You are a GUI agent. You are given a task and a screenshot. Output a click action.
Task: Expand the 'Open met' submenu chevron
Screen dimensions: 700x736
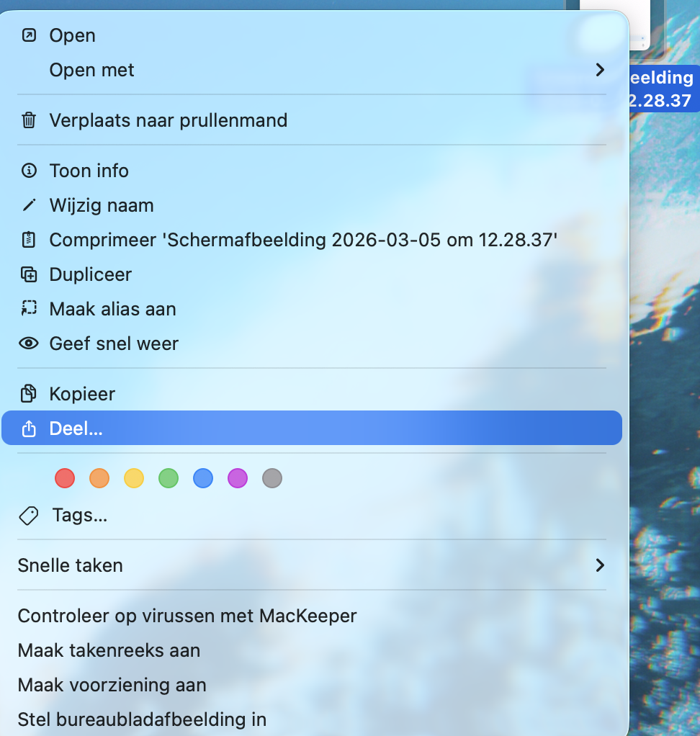pos(600,70)
